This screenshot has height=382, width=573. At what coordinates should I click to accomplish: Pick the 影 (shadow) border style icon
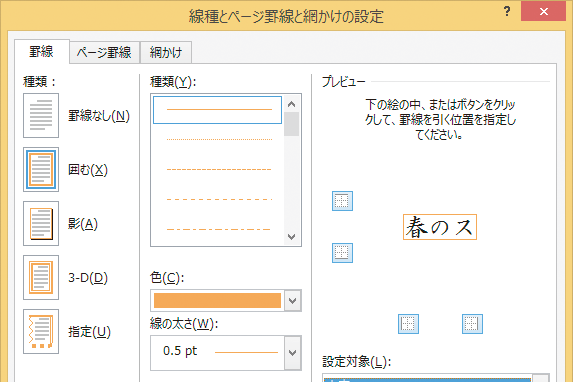41,223
